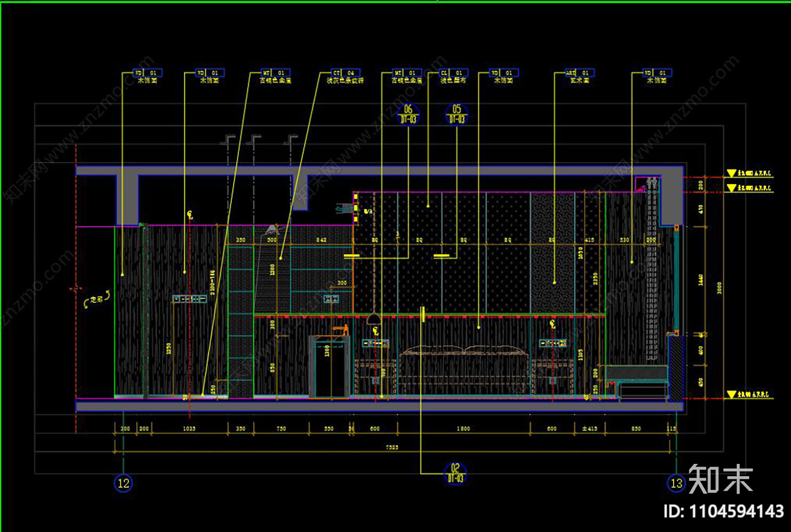
Task: Click the 850 bottom dimension text
Action: (636, 428)
